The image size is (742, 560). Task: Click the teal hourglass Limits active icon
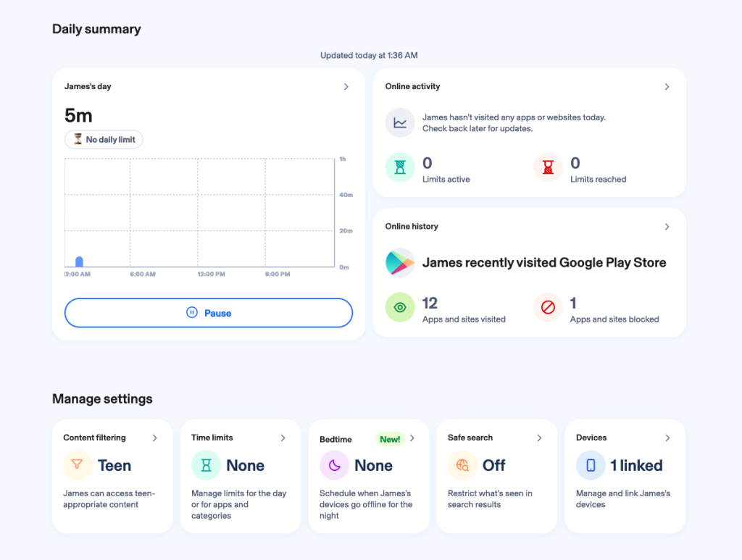pyautogui.click(x=400, y=167)
